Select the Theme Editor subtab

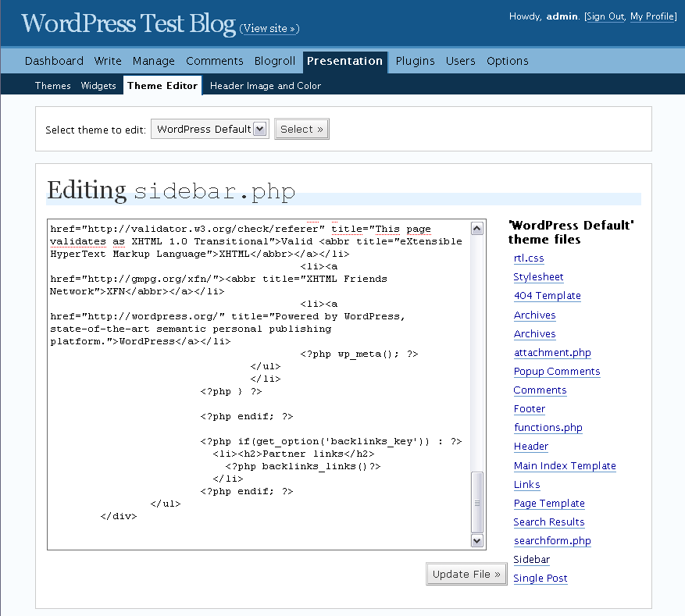coord(162,86)
